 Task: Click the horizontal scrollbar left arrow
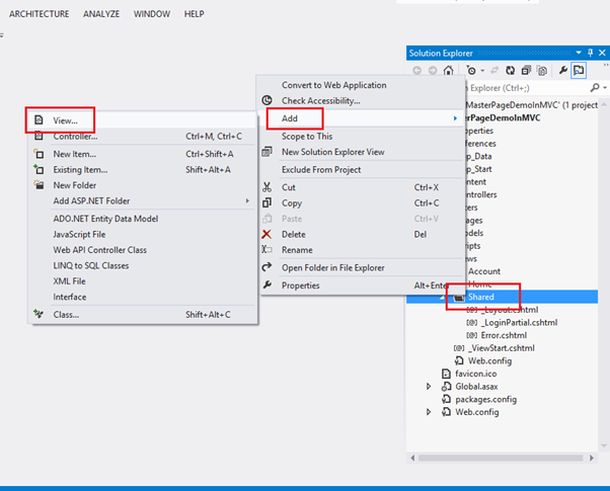click(412, 458)
